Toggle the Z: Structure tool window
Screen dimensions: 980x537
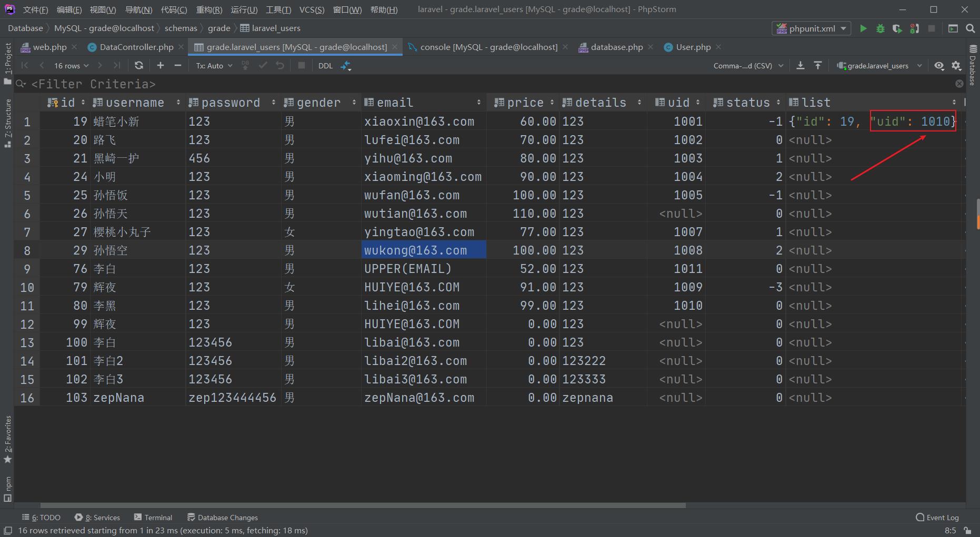(x=7, y=123)
